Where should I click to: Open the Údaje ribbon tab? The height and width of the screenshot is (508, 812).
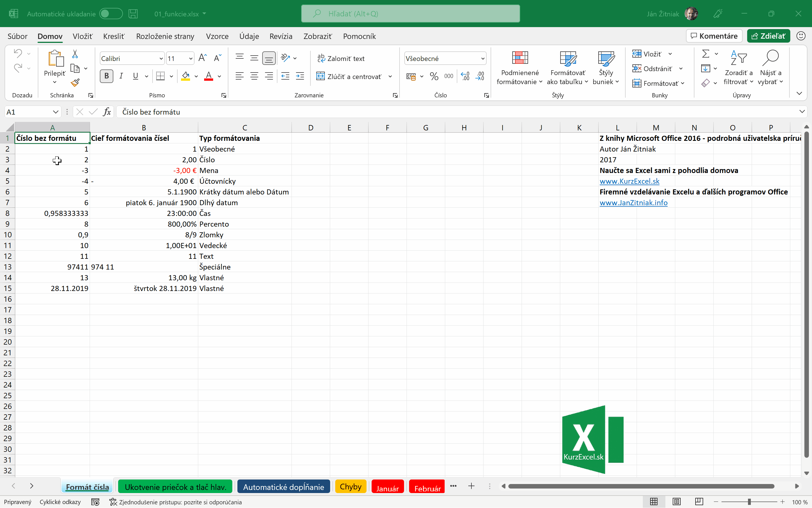point(249,36)
